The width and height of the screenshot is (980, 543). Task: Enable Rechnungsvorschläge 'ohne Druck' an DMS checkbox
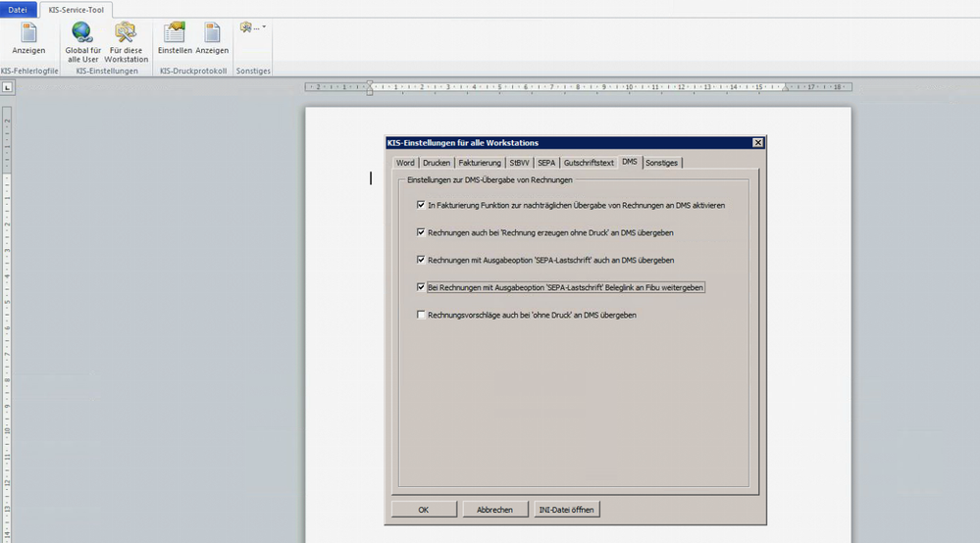pos(421,315)
